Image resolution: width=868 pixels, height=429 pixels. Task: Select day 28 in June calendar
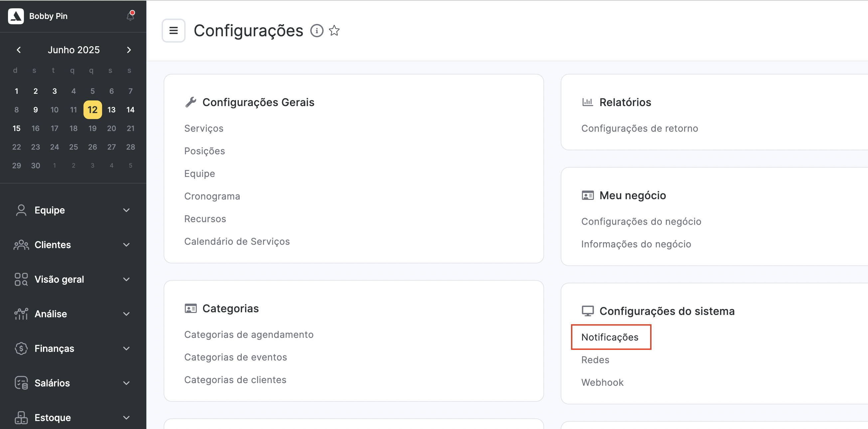130,147
